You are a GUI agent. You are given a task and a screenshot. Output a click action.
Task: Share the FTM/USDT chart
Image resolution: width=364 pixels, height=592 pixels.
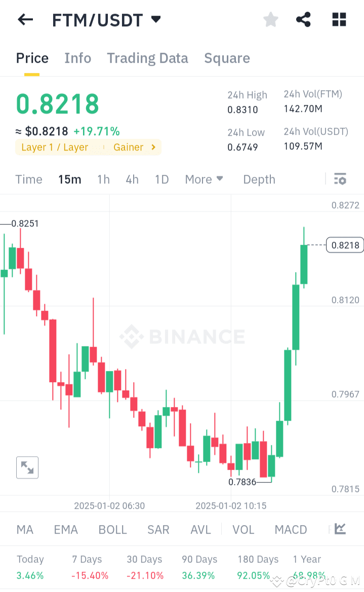coord(303,19)
